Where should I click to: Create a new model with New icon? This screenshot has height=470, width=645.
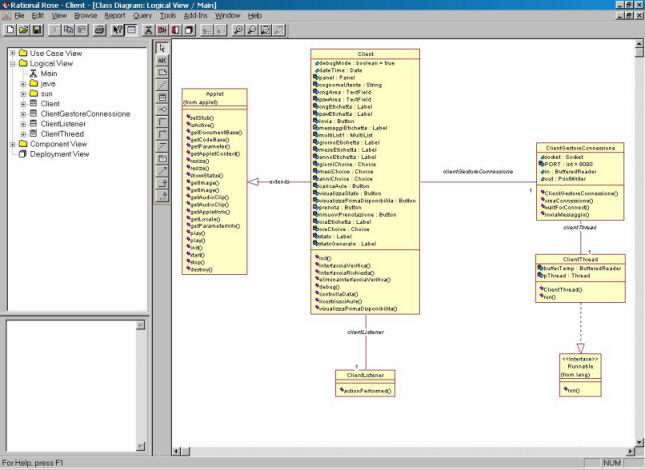10,30
